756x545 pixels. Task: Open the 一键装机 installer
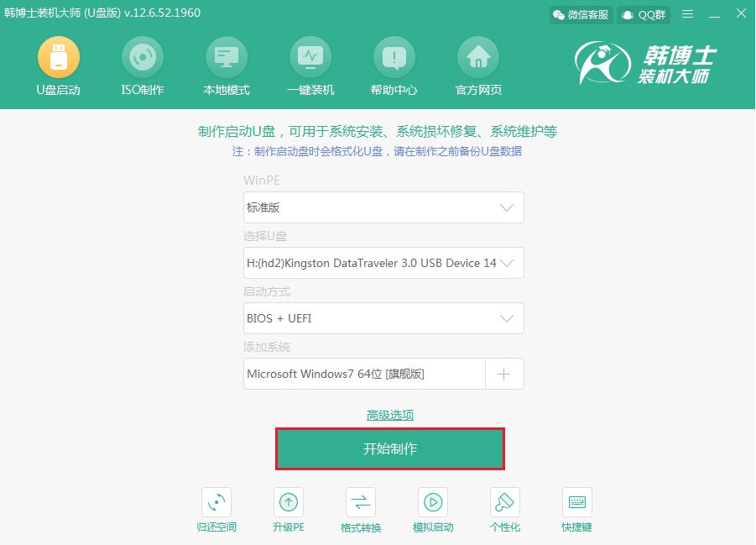click(x=310, y=67)
